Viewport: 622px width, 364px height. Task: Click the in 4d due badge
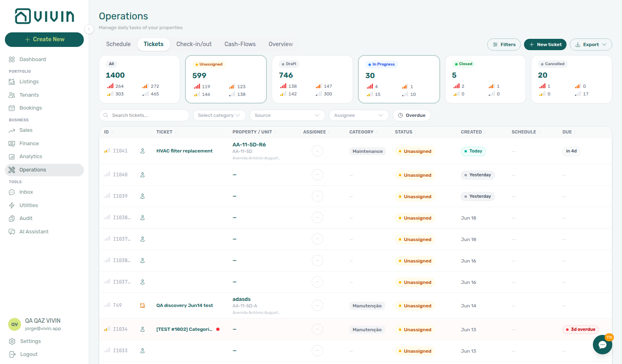click(x=571, y=151)
